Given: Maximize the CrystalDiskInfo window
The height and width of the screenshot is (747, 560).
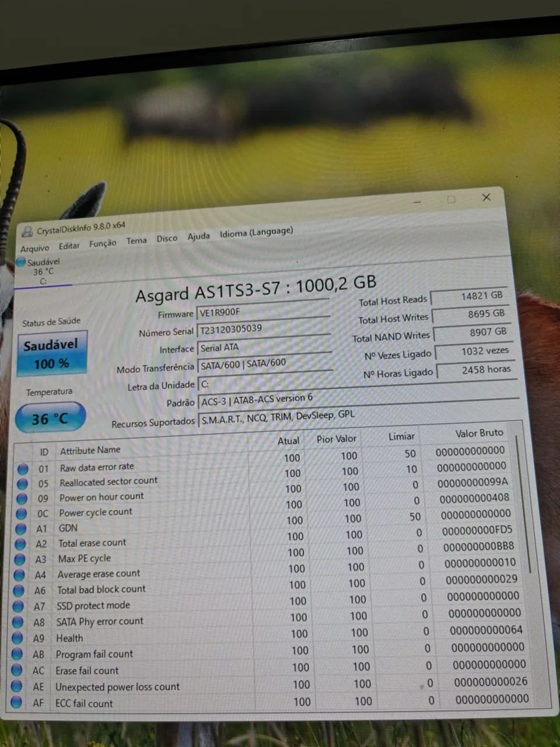Looking at the screenshot, I should [x=451, y=200].
